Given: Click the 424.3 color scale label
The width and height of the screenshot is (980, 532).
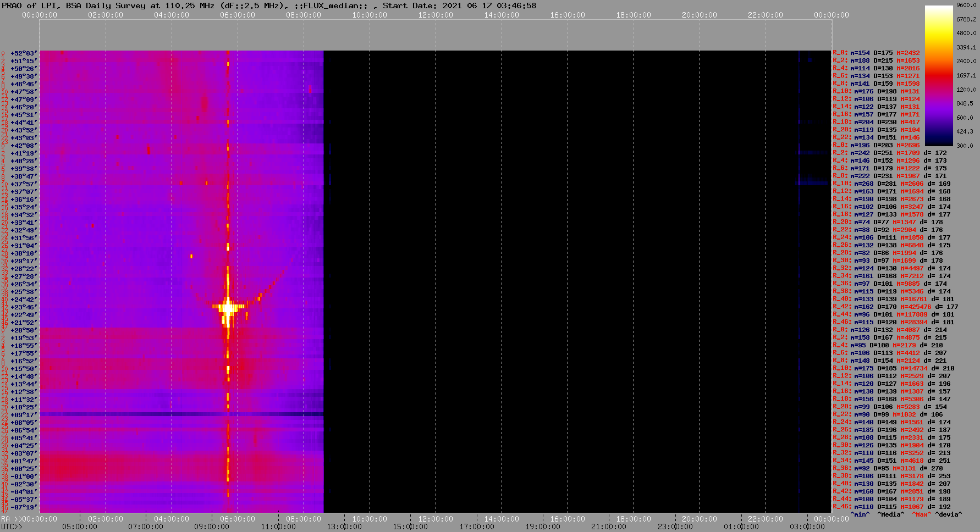Looking at the screenshot, I should (965, 132).
